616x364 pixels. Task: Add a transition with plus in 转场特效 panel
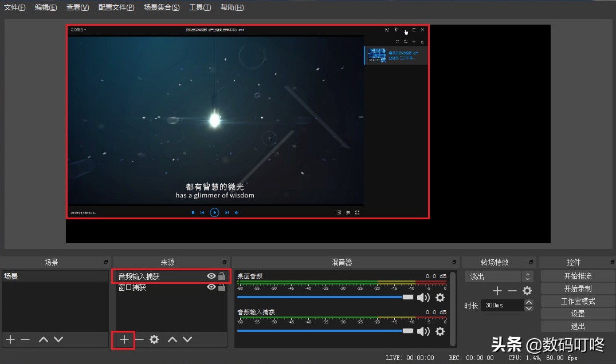pyautogui.click(x=497, y=291)
